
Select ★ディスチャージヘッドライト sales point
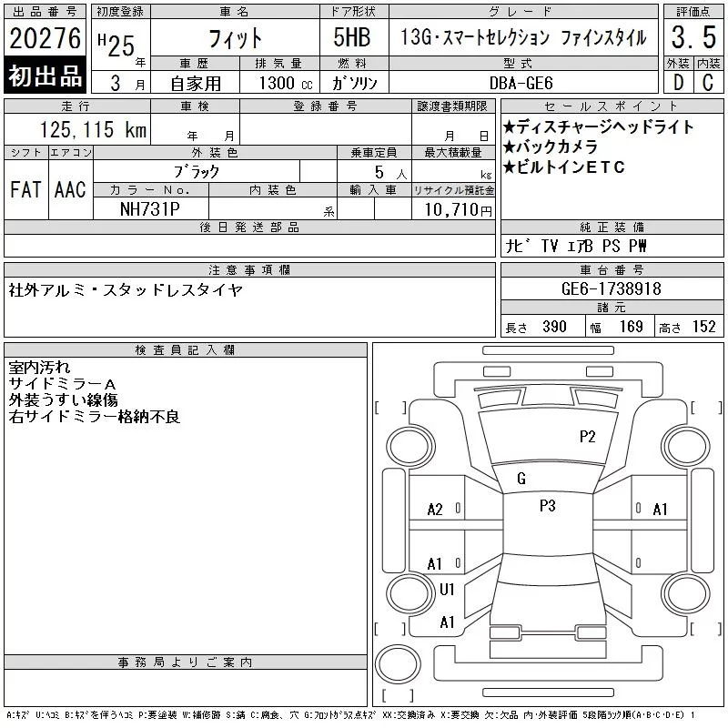coord(598,126)
